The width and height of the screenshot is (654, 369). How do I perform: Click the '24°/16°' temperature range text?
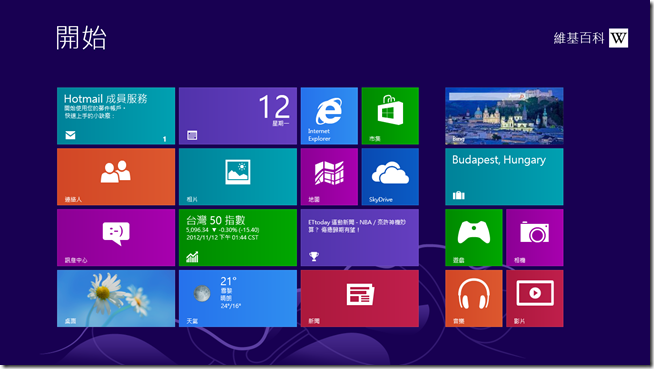(x=231, y=306)
